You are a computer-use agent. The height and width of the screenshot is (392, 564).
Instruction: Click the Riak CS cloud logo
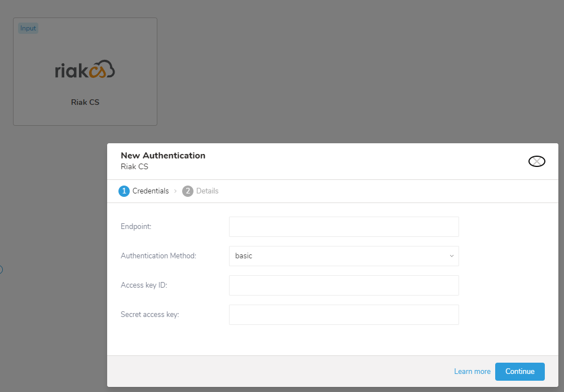(85, 71)
